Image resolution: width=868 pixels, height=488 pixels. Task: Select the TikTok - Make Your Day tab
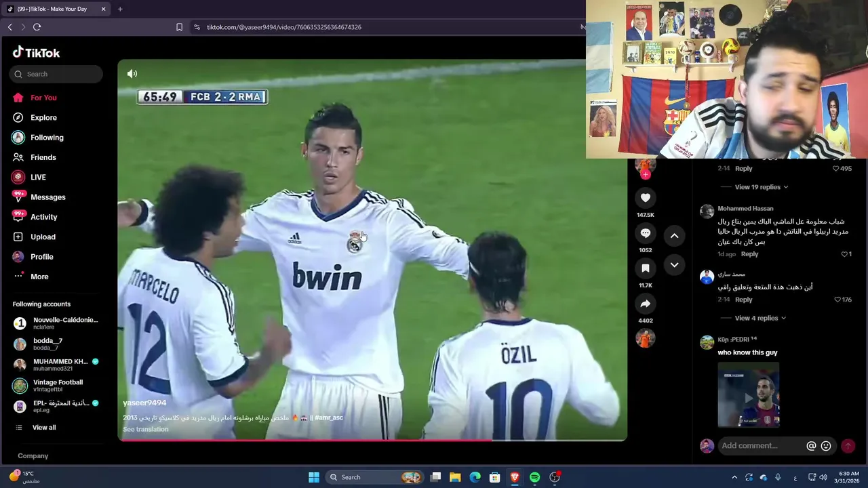[56, 9]
